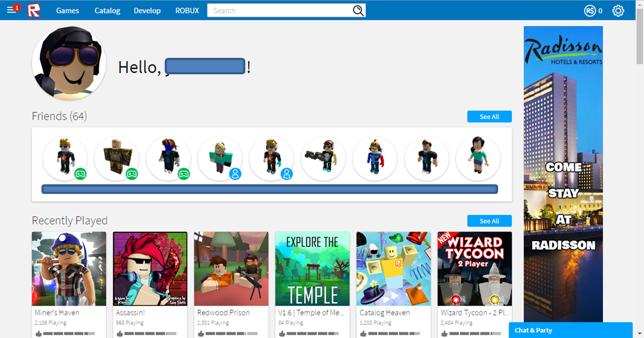Open Redwood Prison title link
The height and width of the screenshot is (338, 644).
(x=223, y=312)
